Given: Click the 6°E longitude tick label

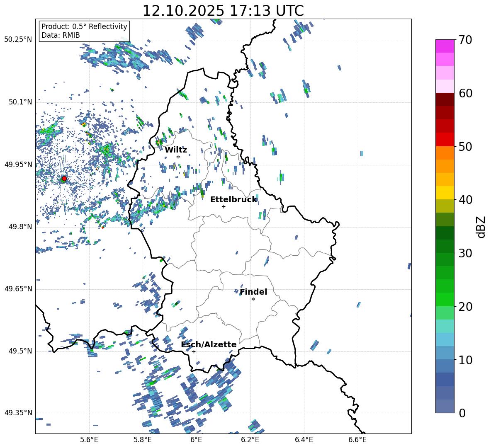Looking at the screenshot, I should (x=196, y=440).
